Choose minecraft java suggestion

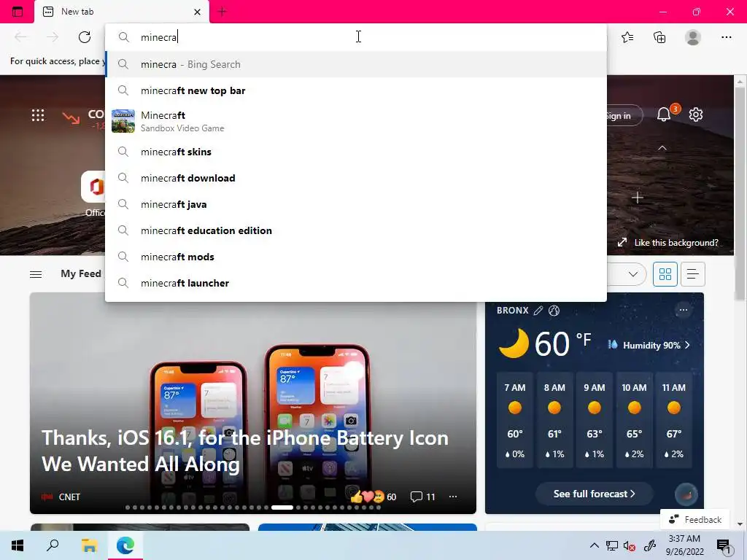pyautogui.click(x=356, y=204)
